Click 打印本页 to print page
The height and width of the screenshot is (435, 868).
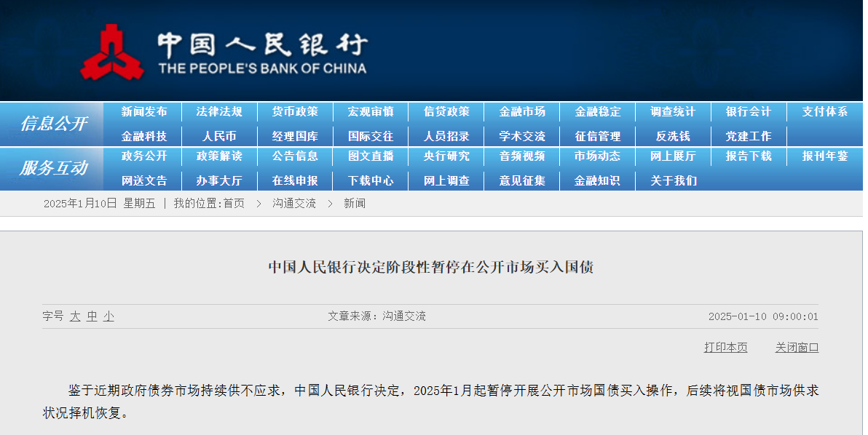tap(726, 347)
